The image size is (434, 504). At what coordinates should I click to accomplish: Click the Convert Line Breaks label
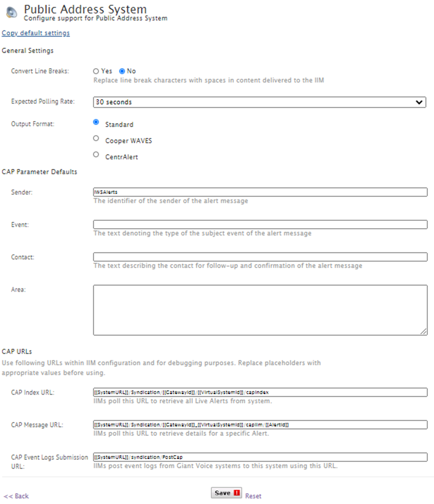(x=40, y=71)
